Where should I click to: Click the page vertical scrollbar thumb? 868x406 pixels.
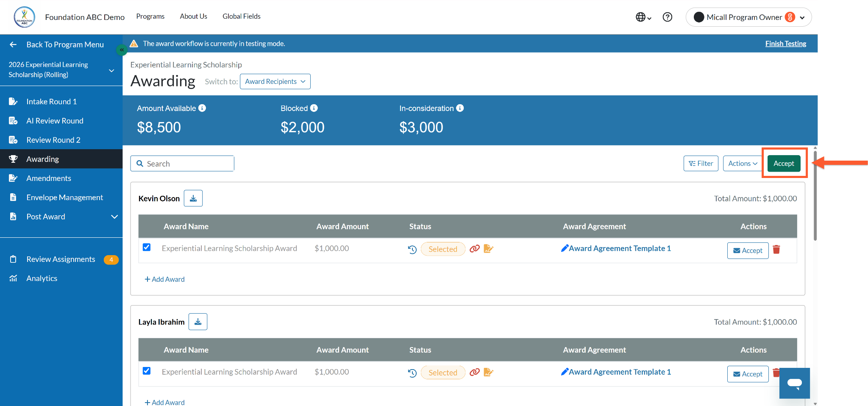coord(815,195)
